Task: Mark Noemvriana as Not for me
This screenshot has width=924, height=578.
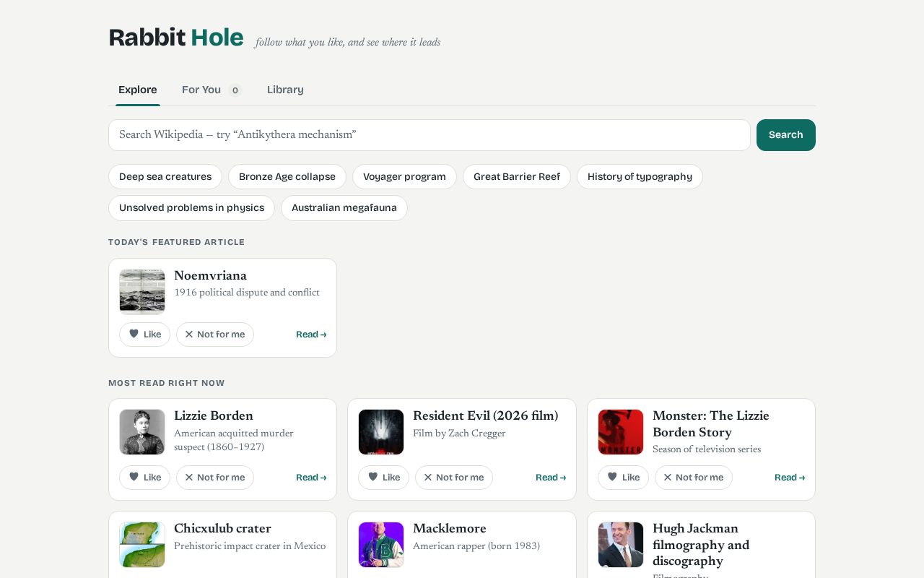Action: (215, 335)
